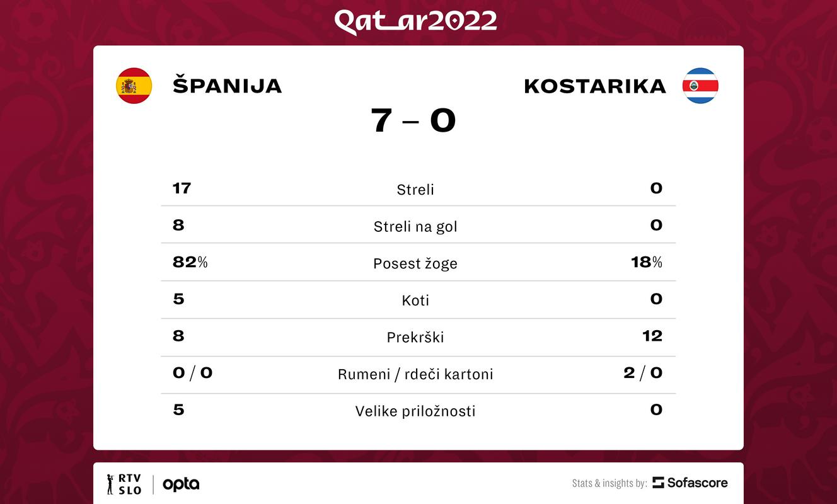This screenshot has height=504, width=837.
Task: Click the Velike priložnosti label
Action: (x=415, y=411)
